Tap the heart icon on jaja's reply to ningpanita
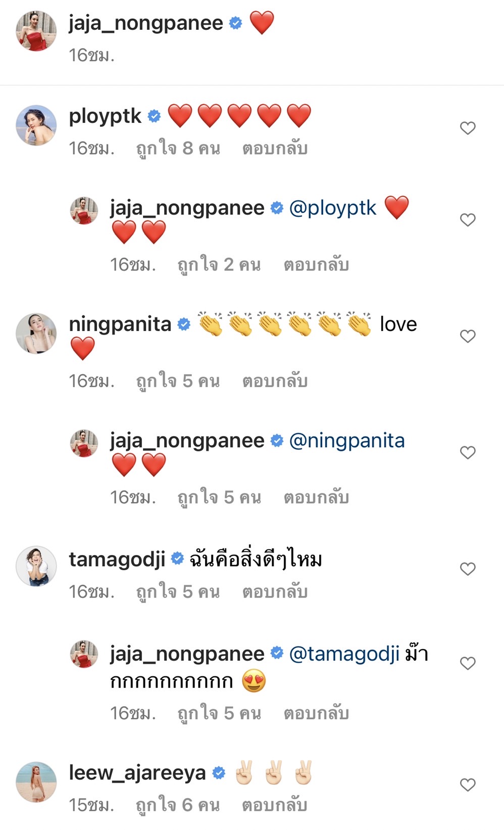Screen dimensions: 504x830 coord(467,451)
